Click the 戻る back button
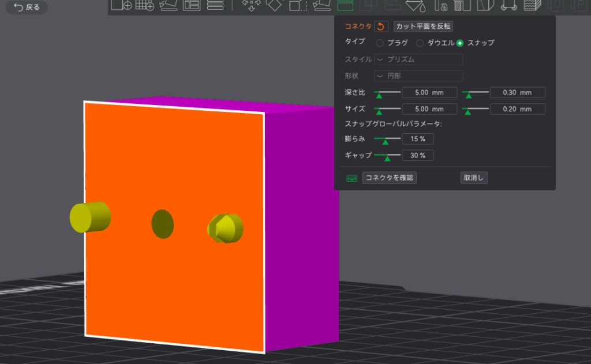 tap(27, 7)
